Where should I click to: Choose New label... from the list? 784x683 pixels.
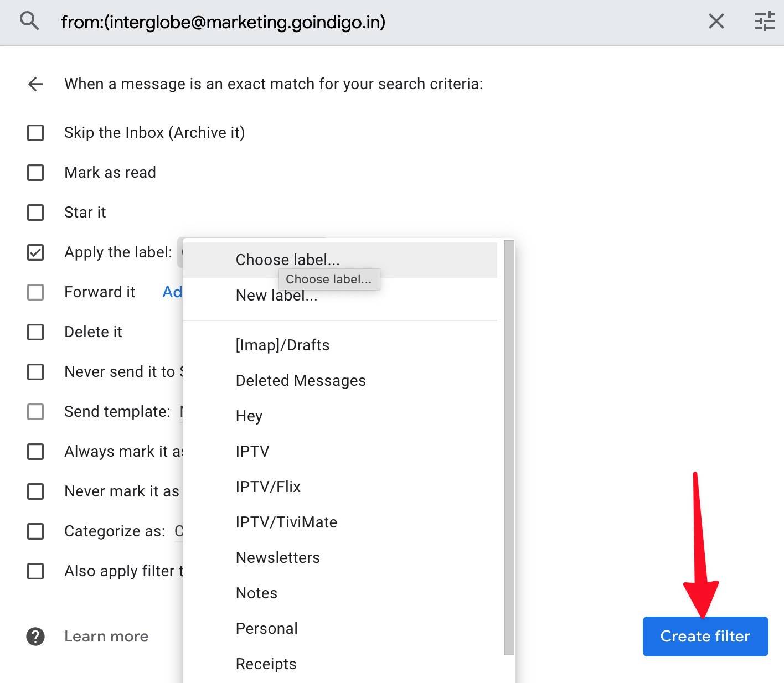[276, 296]
